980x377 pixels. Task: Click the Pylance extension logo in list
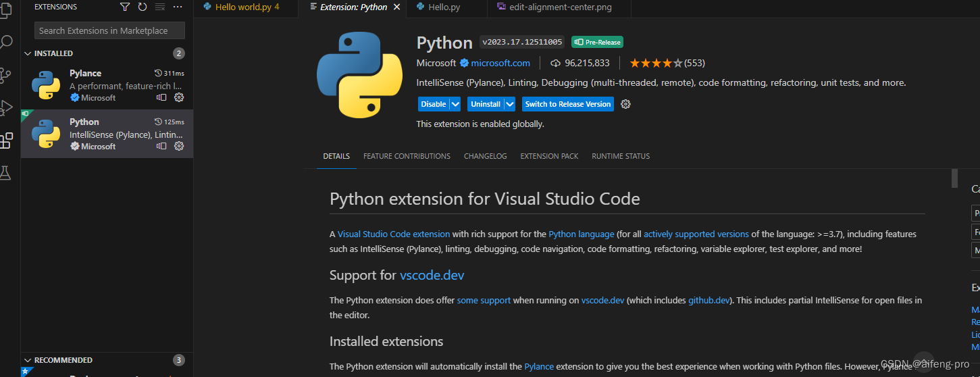coord(46,84)
